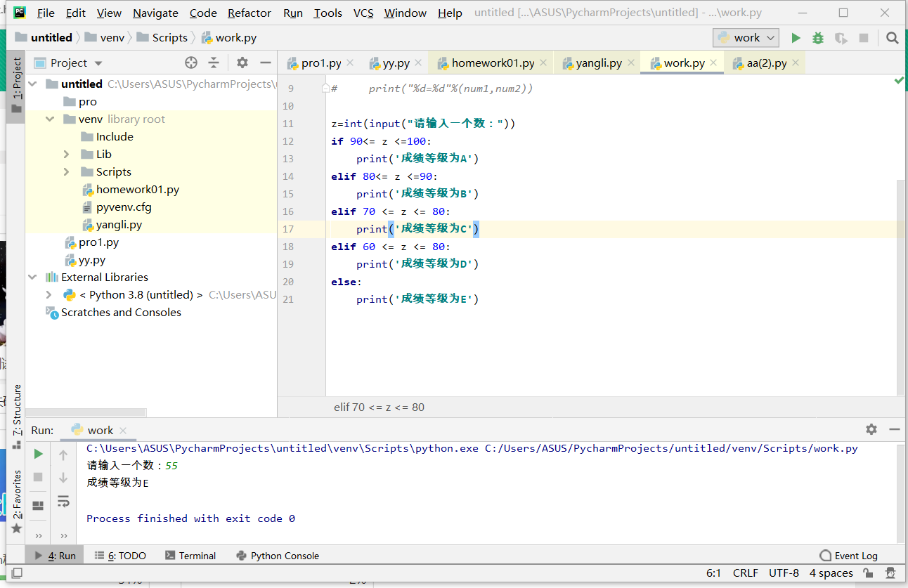Image resolution: width=908 pixels, height=588 pixels.
Task: Click the Debug bug icon in toolbar
Action: 818,38
